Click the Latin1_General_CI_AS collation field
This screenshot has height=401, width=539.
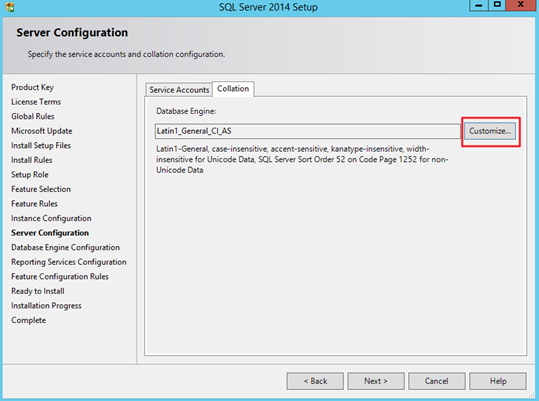pos(307,131)
